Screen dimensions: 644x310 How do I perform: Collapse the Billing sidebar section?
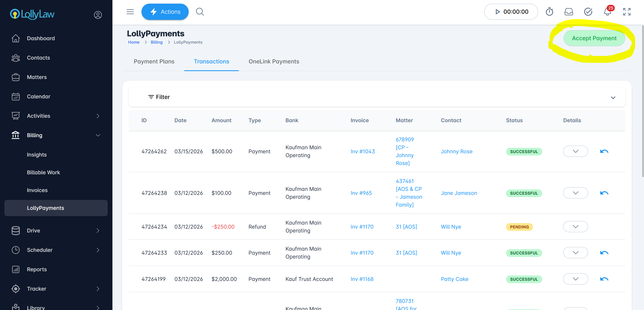tap(98, 136)
